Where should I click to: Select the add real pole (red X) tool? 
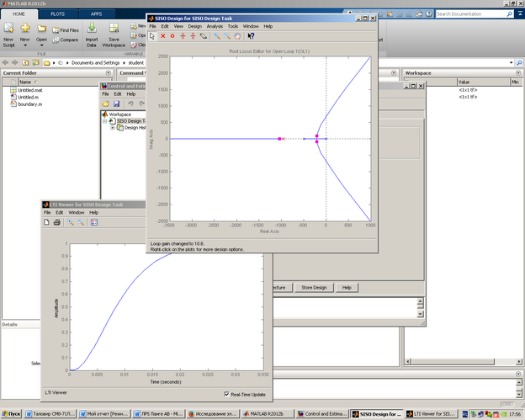coord(162,36)
